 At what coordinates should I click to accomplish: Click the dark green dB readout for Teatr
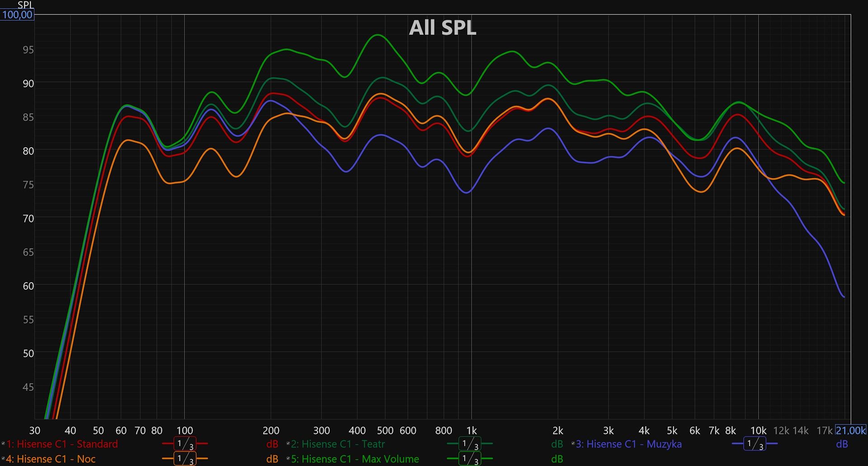557,444
